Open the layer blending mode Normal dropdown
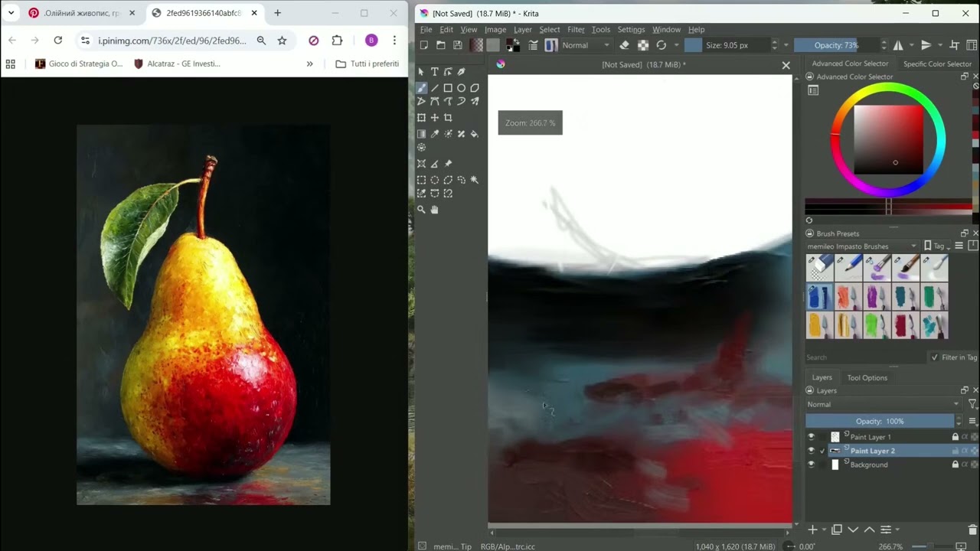 pyautogui.click(x=884, y=404)
